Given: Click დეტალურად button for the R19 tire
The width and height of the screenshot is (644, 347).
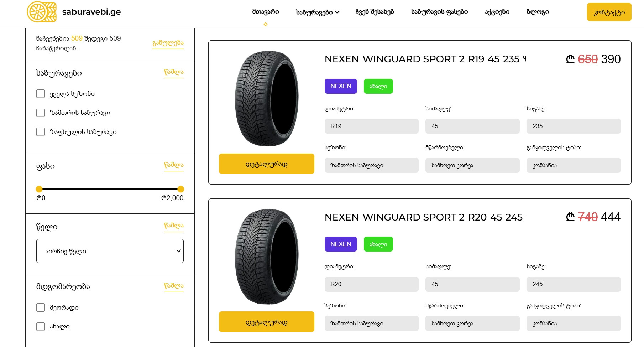Looking at the screenshot, I should point(267,164).
